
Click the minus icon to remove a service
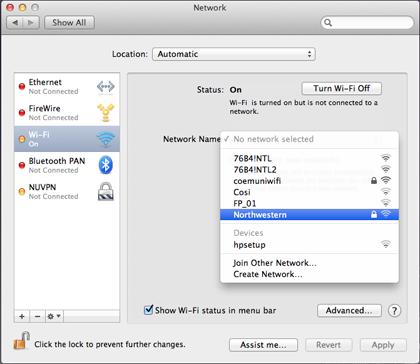click(38, 316)
